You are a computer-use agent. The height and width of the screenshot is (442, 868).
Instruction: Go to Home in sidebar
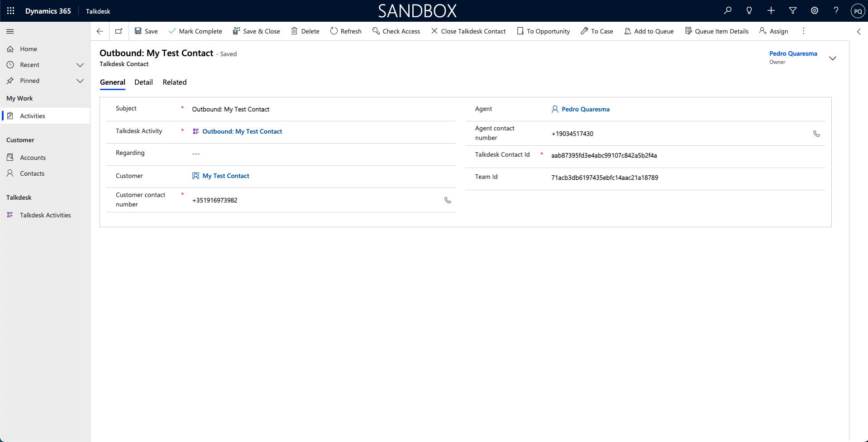(45, 49)
